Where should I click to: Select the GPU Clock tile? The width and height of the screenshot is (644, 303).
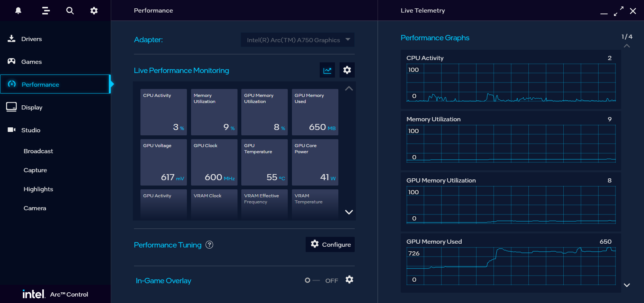click(x=214, y=162)
